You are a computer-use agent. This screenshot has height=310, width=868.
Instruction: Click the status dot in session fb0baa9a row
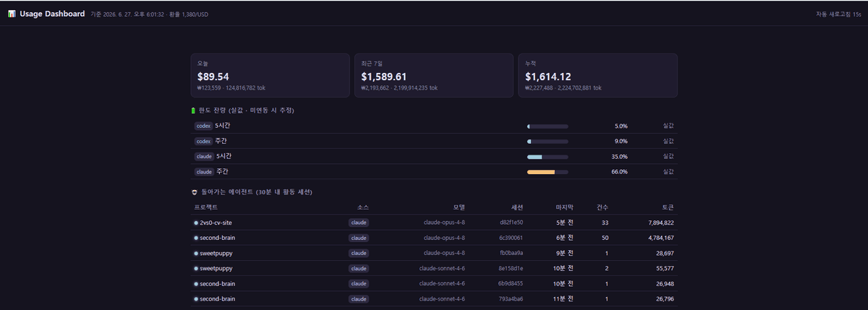[196, 253]
